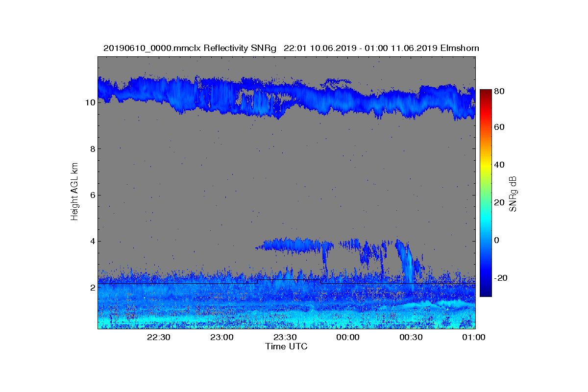Click the 00:30 time tick label
Viewport: 588px width, 392px height.
(411, 337)
